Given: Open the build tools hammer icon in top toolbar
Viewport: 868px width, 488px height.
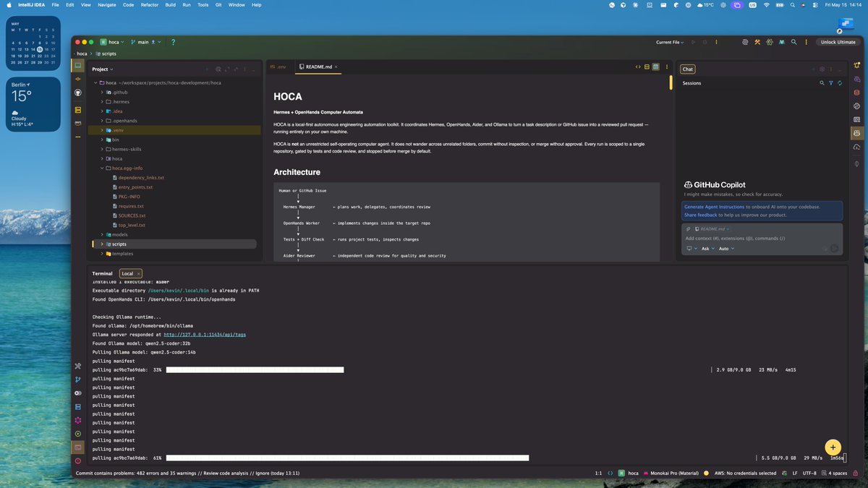Looking at the screenshot, I should 757,42.
